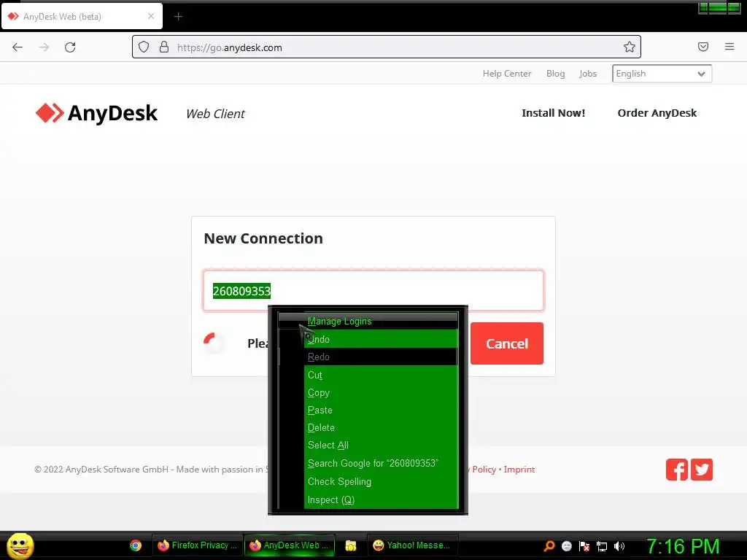Click the browser URL address bar

click(387, 47)
